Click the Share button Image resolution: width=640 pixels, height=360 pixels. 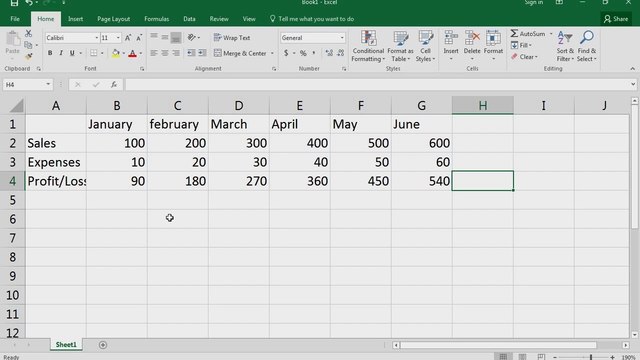(x=616, y=19)
